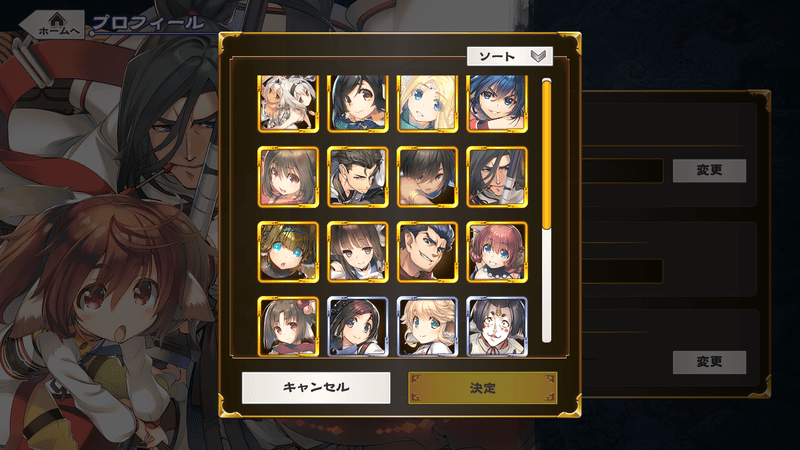Pick the smirking blue-haired muscular man icon
800x450 pixels.
tap(427, 252)
